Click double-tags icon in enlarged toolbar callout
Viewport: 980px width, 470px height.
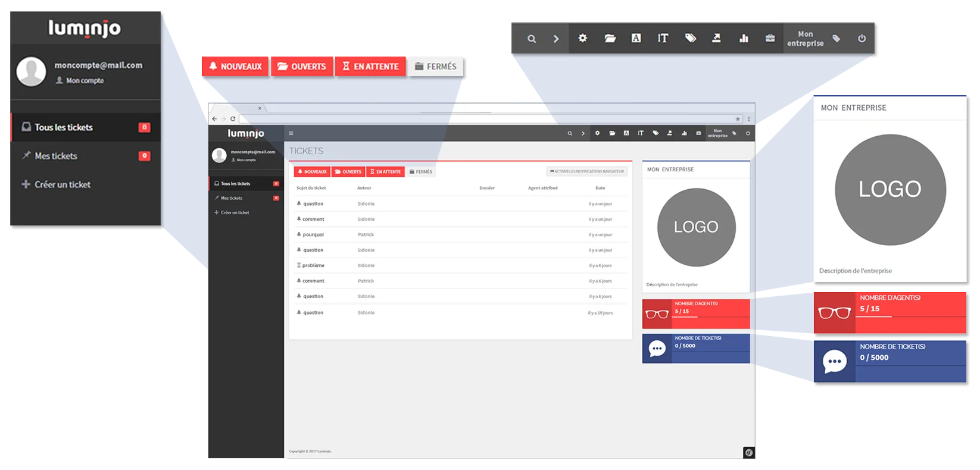point(691,38)
